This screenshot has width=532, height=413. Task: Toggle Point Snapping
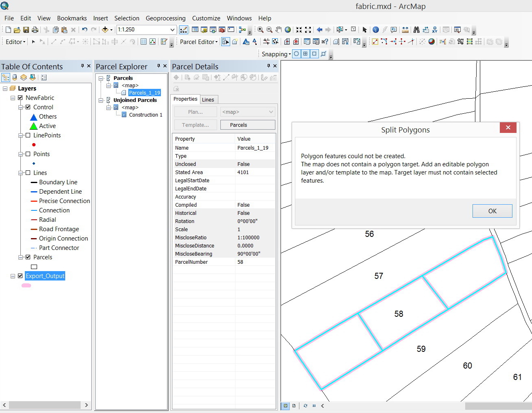coord(296,54)
